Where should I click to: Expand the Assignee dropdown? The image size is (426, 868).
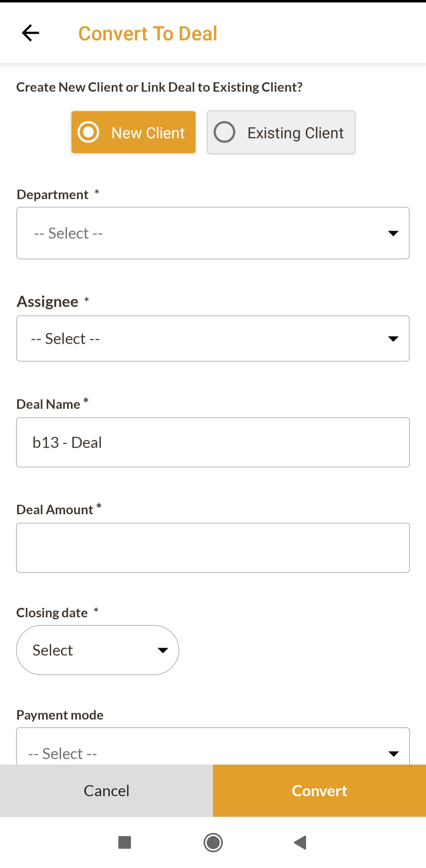pos(213,338)
